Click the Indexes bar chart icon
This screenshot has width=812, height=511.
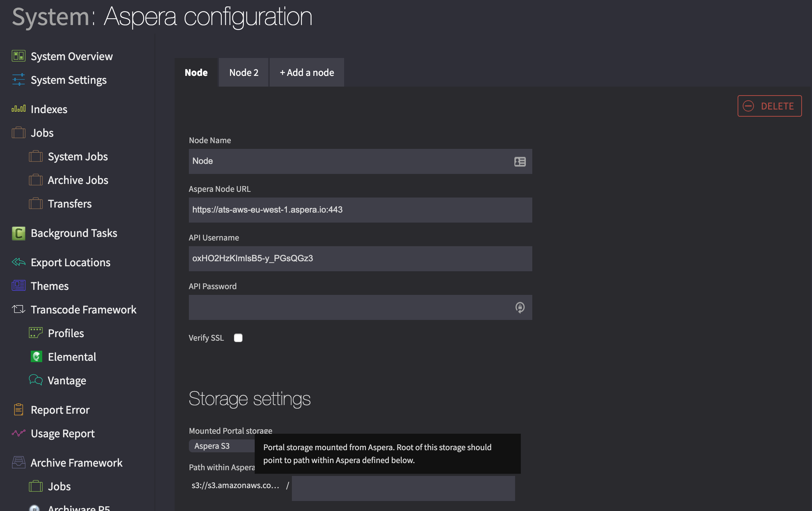point(18,108)
